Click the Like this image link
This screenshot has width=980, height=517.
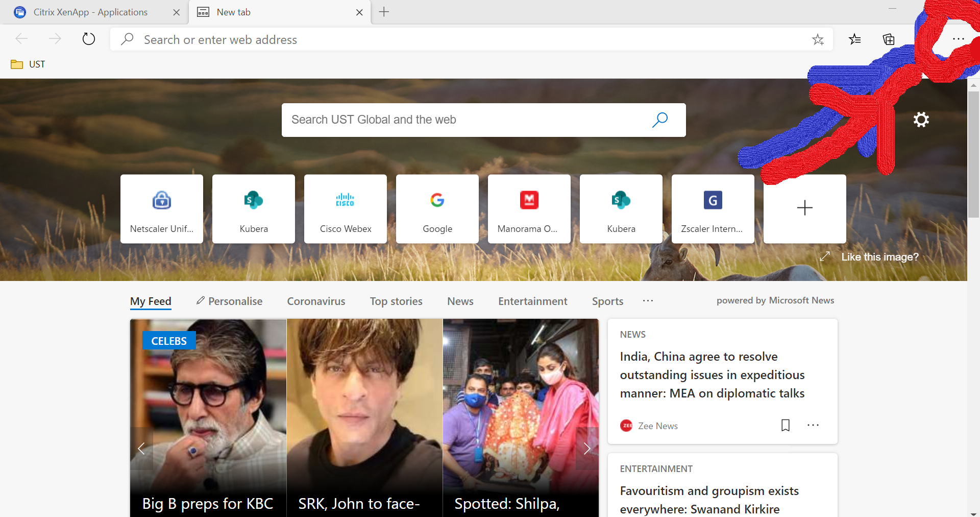click(880, 256)
